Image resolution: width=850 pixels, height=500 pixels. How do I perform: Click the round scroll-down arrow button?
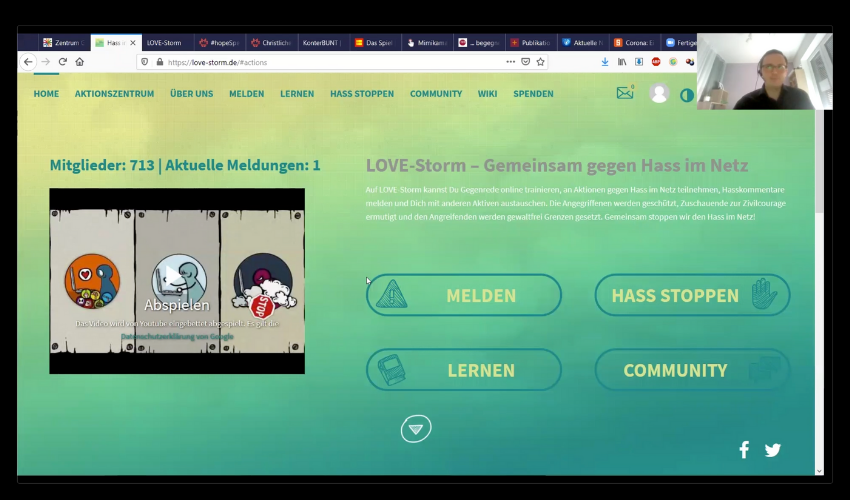click(x=416, y=428)
